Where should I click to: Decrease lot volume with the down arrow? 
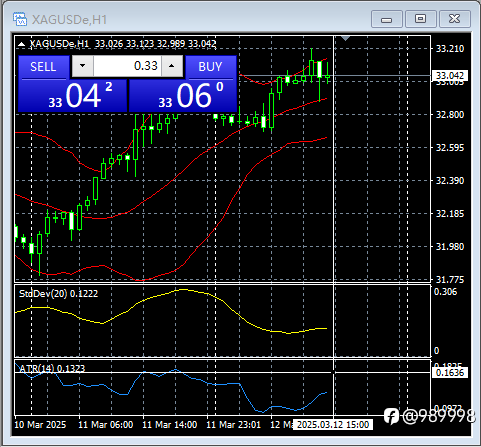83,66
